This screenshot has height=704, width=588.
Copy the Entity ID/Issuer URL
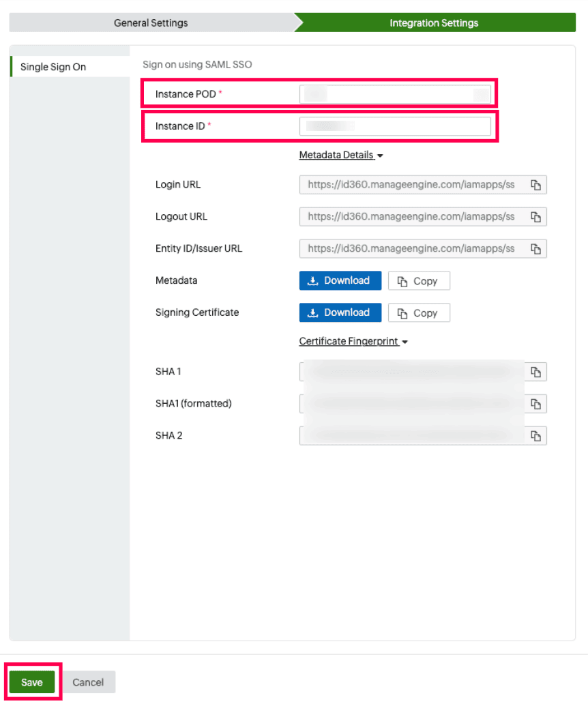536,248
